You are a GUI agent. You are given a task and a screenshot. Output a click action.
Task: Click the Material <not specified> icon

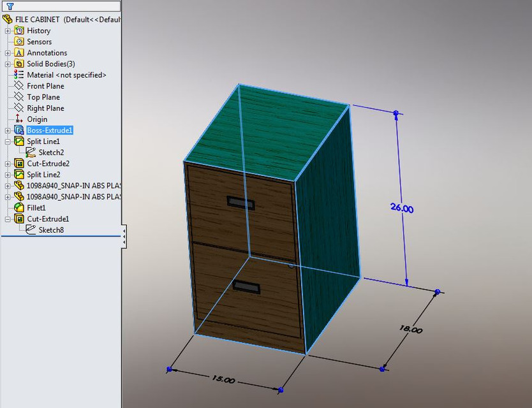(18, 75)
